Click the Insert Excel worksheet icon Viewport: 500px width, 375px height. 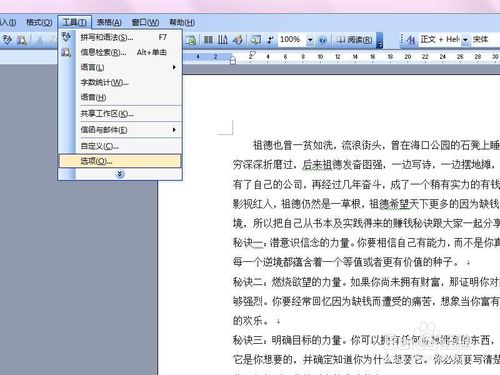[x=191, y=40]
